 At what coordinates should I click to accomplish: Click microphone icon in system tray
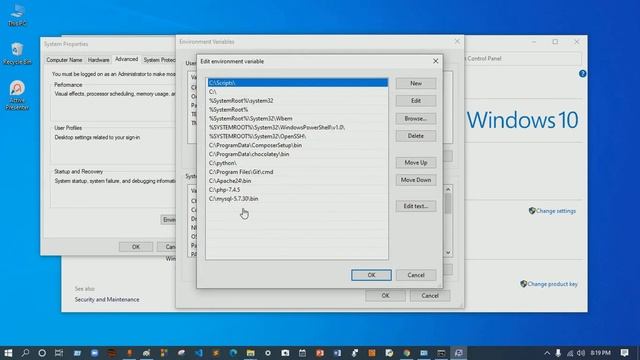coord(558,353)
